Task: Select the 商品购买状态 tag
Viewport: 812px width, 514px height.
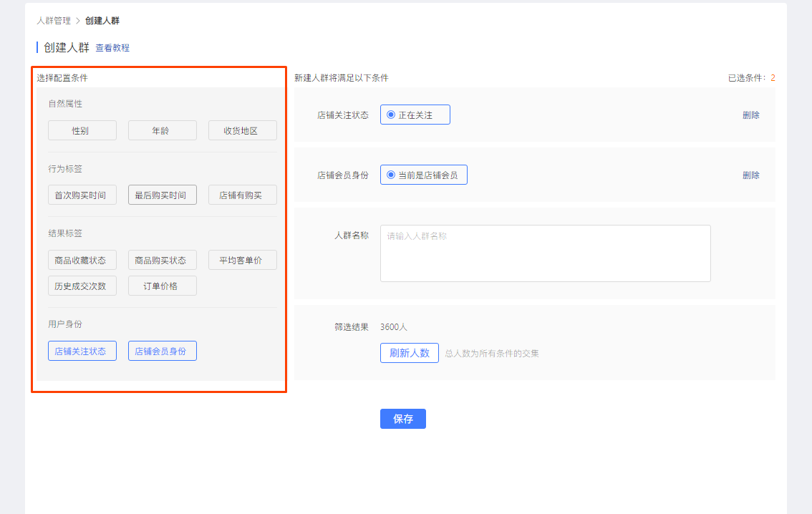Action: click(162, 260)
